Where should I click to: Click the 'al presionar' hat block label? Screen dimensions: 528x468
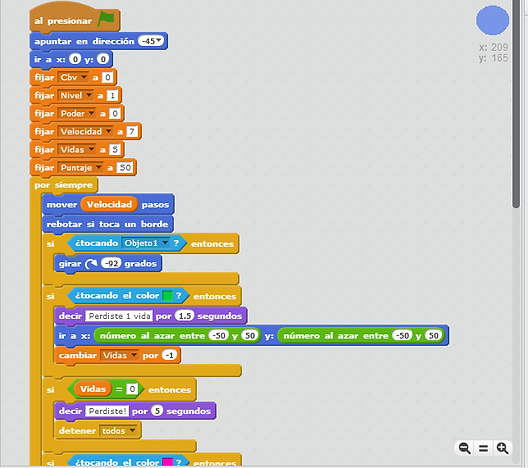[63, 21]
